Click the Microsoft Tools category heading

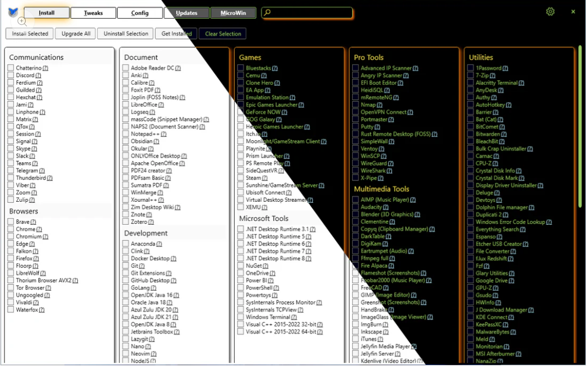[264, 219]
